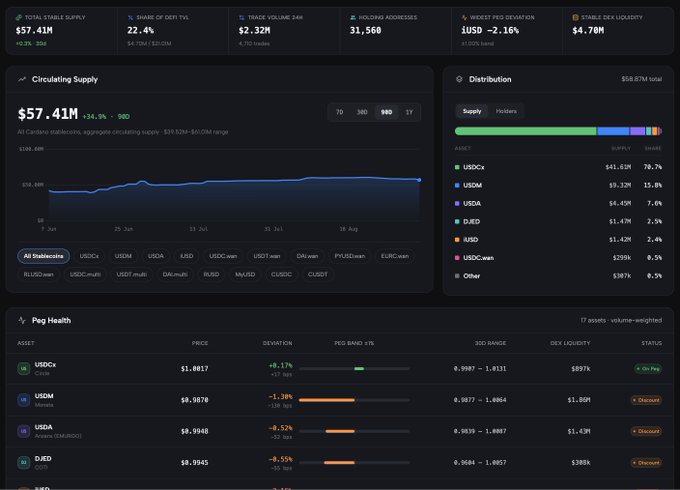Filter chart by USDC.wan chip
Screen dimensions: 680x490
pyautogui.click(x=223, y=256)
